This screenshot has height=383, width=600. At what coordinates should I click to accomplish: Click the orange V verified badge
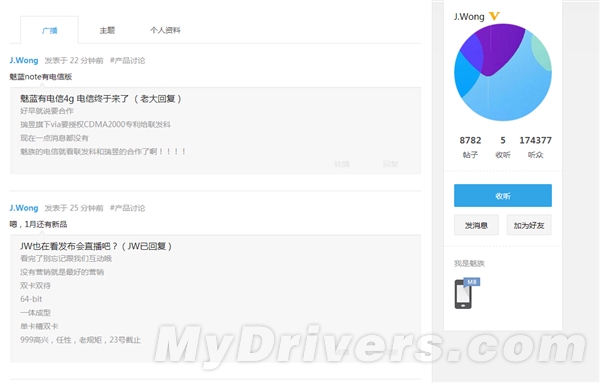(494, 16)
